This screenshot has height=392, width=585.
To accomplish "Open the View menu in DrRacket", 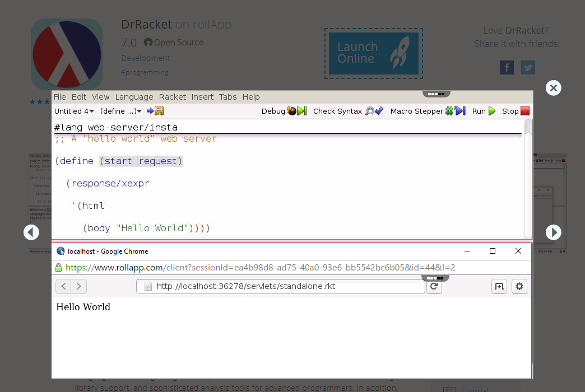I will (100, 97).
